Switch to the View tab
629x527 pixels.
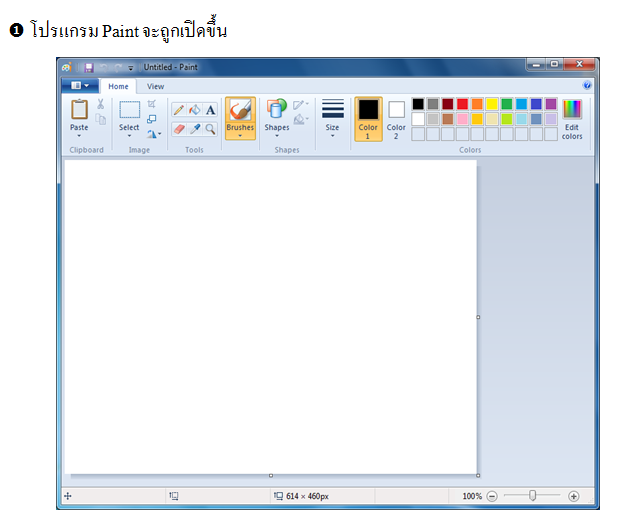pyautogui.click(x=155, y=86)
